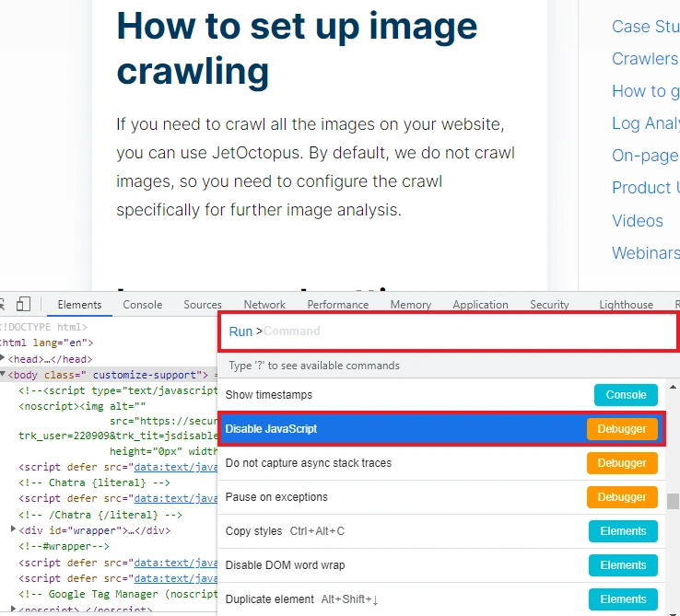The image size is (680, 616).
Task: Expand the head element node
Action: (4, 359)
